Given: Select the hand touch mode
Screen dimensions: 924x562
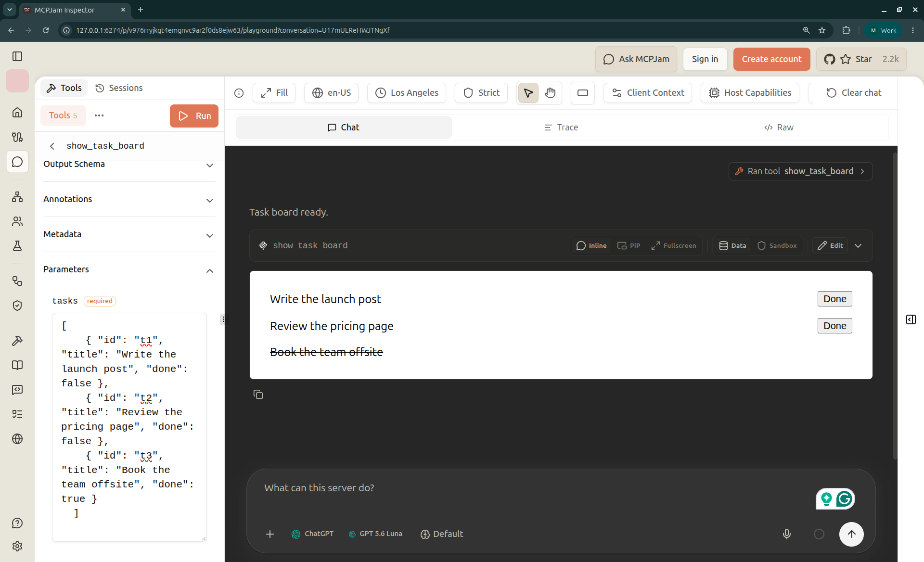Looking at the screenshot, I should pos(550,93).
